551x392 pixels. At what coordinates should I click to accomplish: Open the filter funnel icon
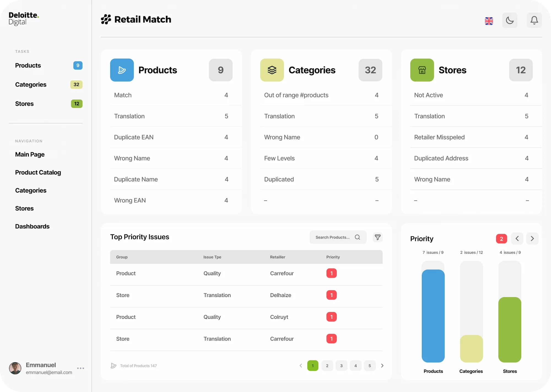point(378,237)
